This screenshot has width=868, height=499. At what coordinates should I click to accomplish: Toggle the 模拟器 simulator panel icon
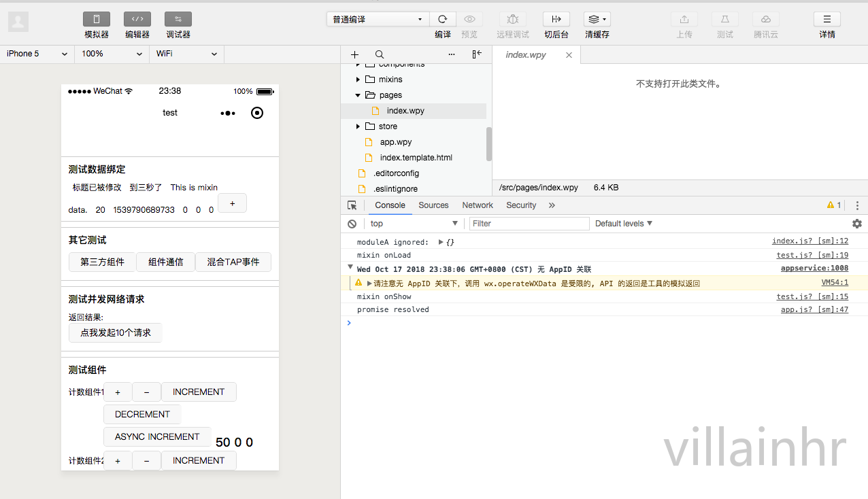[96, 18]
